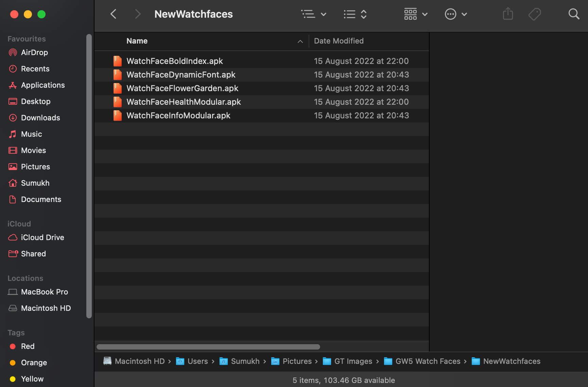
Task: Open iCloud Drive in sidebar
Action: tap(42, 237)
